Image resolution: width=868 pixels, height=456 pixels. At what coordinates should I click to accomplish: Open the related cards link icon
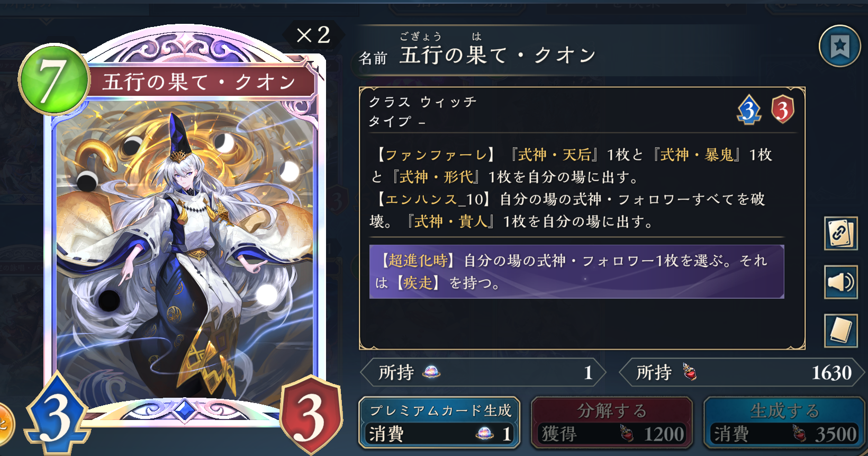[x=840, y=233]
